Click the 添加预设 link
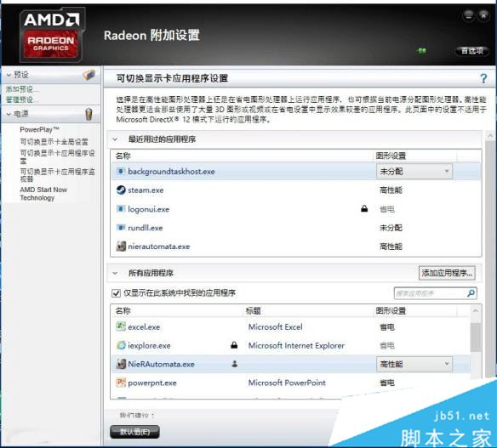Viewport: 497px width, 448px height. pyautogui.click(x=21, y=89)
